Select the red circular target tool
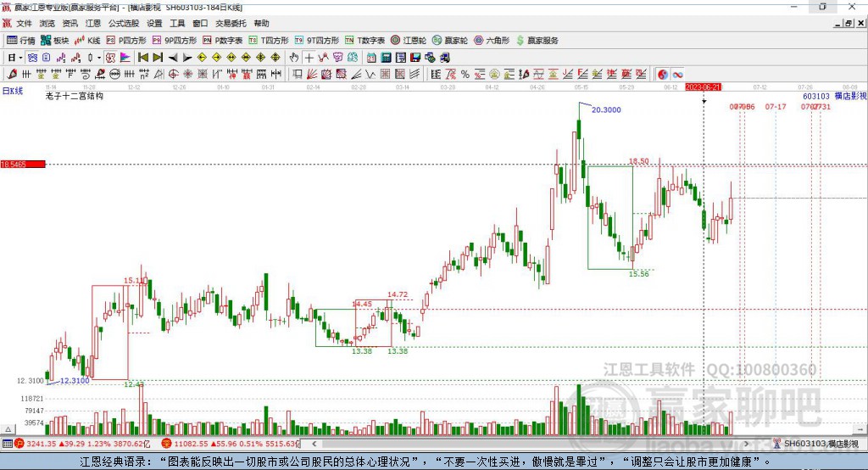Viewport: 868px width, 470px height. click(173, 75)
